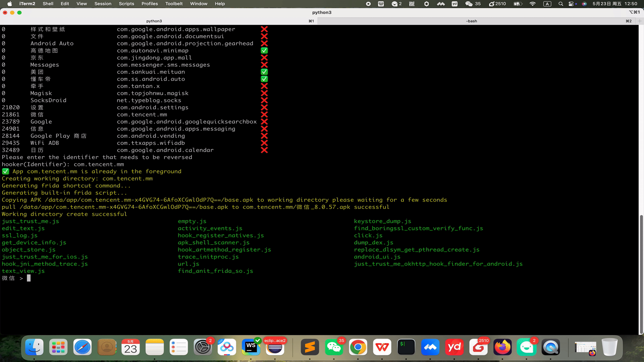The width and height of the screenshot is (644, 362).
Task: Click the Wi-Fi status icon
Action: pyautogui.click(x=532, y=4)
